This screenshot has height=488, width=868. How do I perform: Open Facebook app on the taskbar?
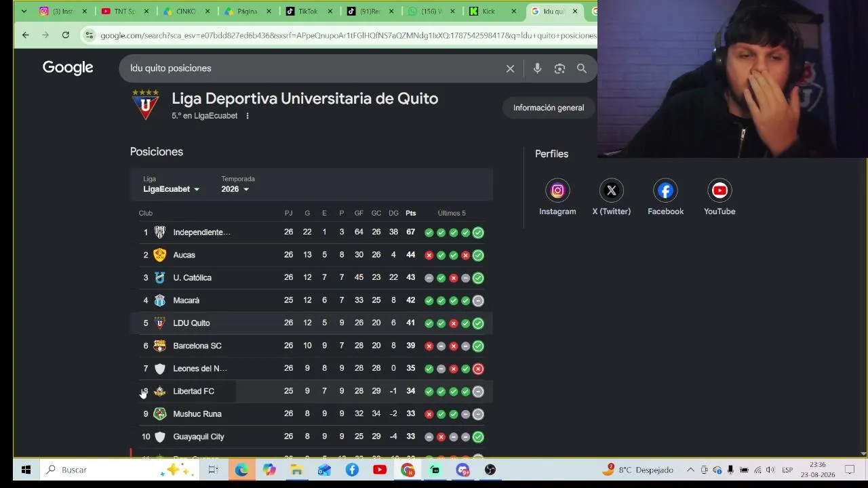click(352, 470)
